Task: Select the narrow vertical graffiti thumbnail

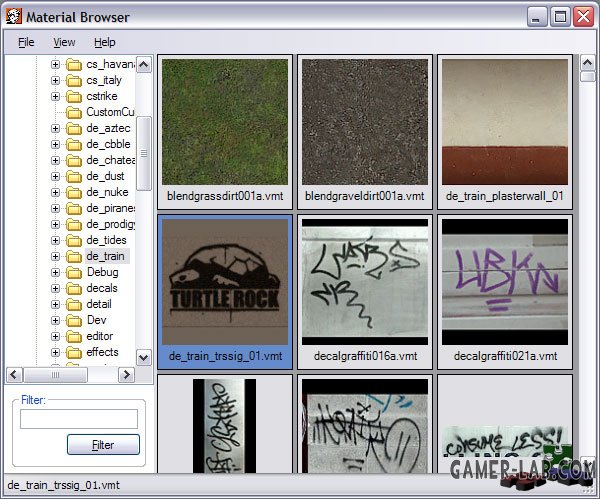Action: pyautogui.click(x=224, y=426)
